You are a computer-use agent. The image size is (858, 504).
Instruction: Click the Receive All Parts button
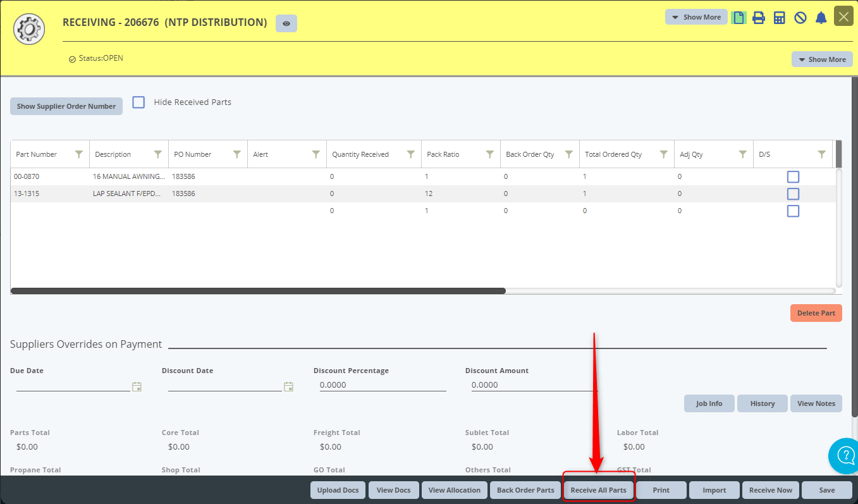coord(598,490)
